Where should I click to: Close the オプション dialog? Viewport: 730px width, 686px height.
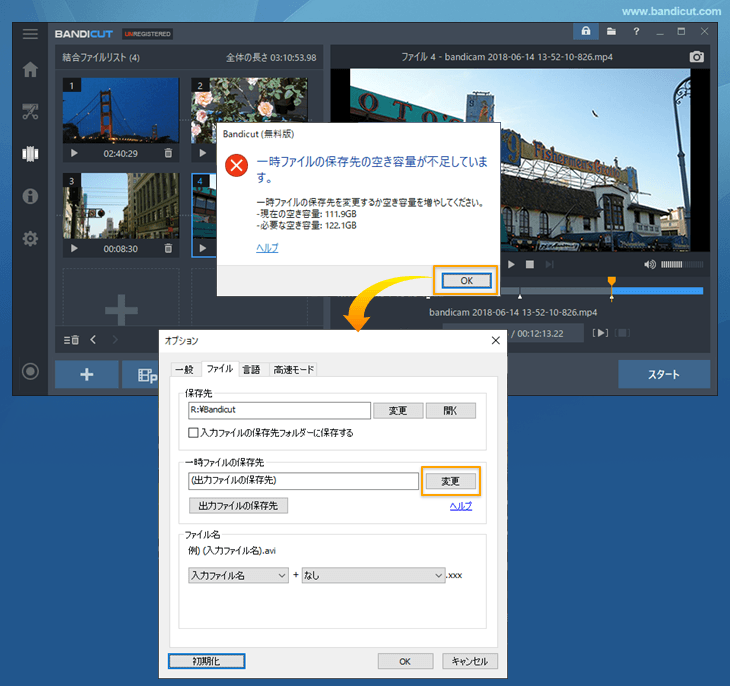point(495,340)
